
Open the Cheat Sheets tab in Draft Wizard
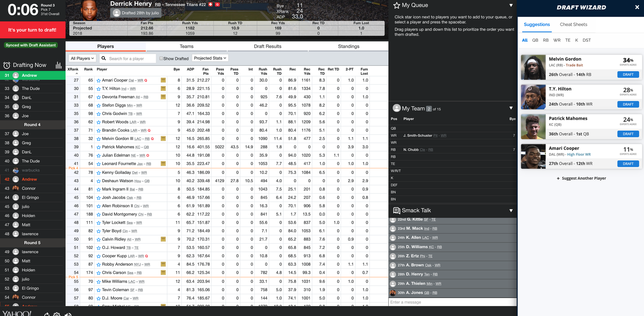tap(573, 25)
